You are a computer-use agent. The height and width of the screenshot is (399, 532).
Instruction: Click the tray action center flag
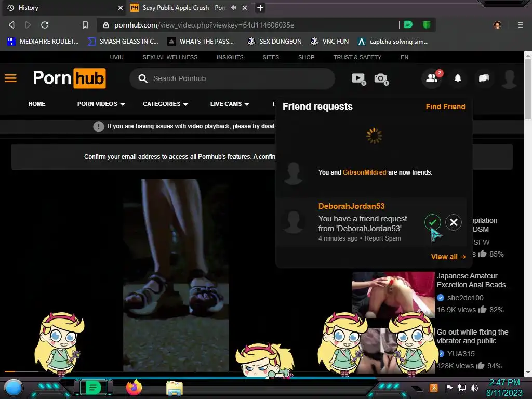[x=449, y=388]
